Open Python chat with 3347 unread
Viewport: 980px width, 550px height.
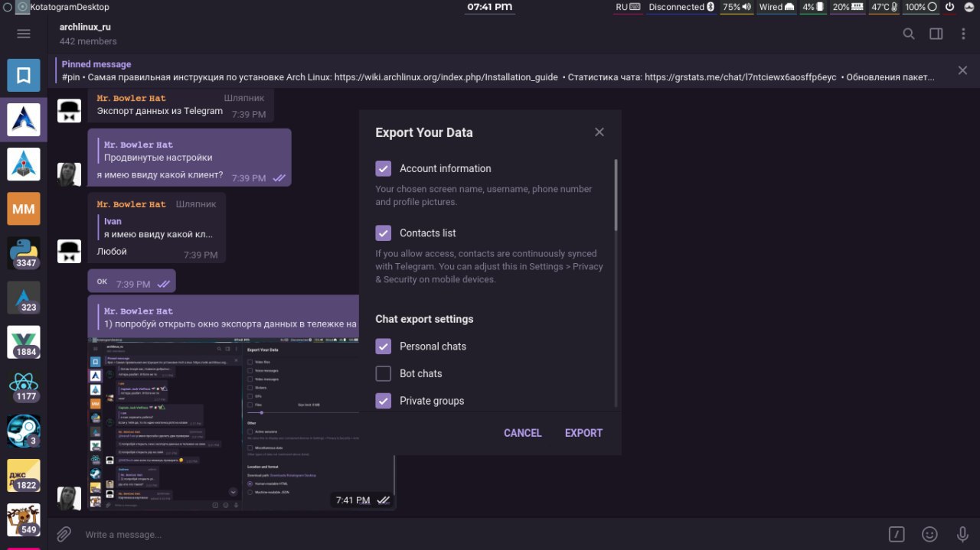[x=24, y=252]
